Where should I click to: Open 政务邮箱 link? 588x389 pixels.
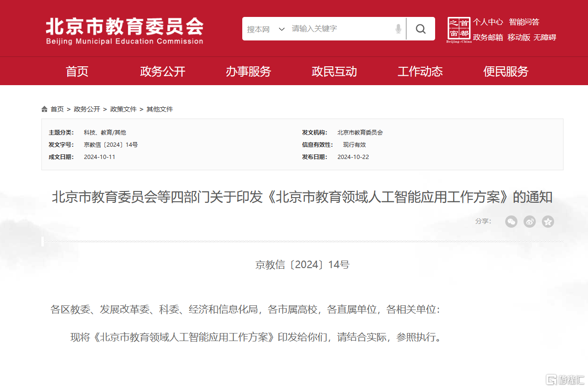coord(488,38)
